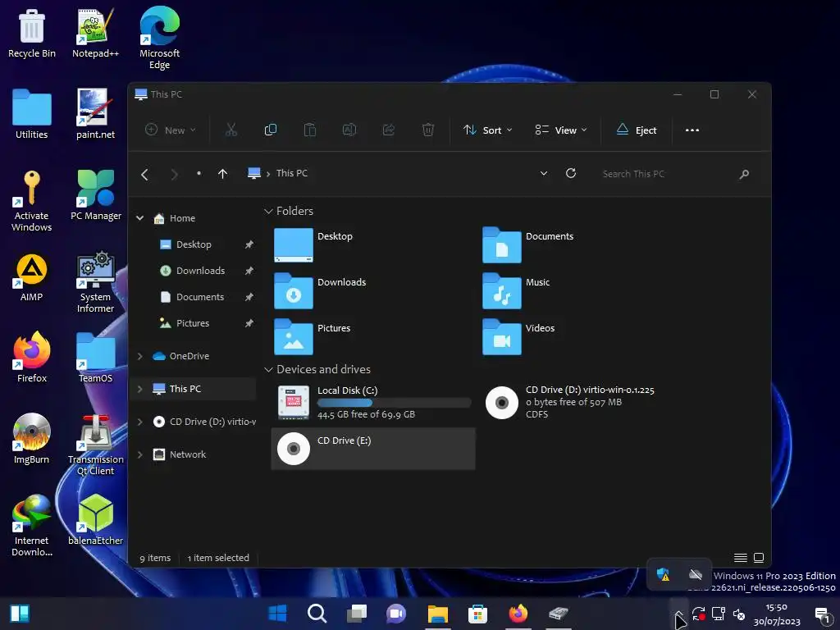Select CD Drive (D:) virtio-win drive
The height and width of the screenshot is (630, 840).
point(569,402)
